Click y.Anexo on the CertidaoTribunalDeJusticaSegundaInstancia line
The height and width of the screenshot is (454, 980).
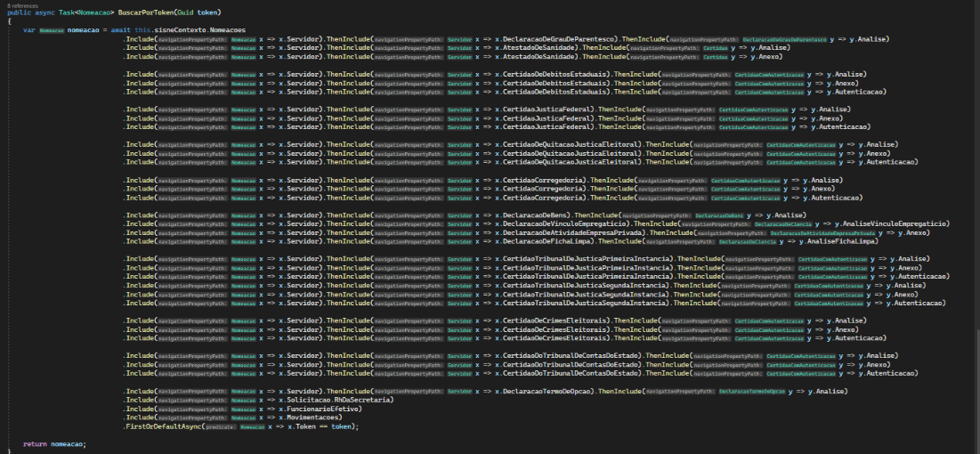(902, 295)
